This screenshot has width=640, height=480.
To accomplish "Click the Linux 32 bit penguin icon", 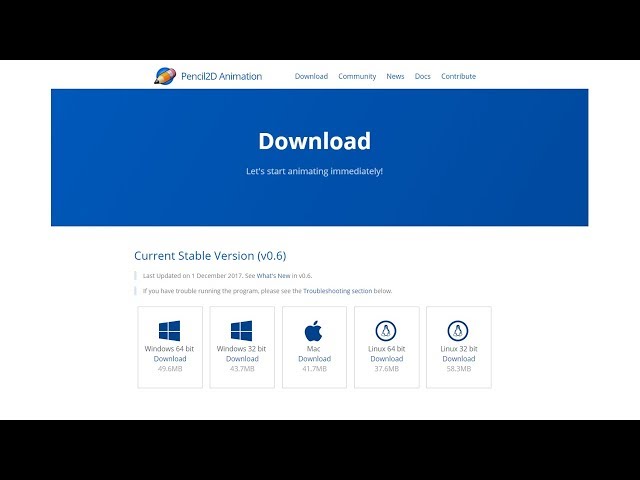I will click(x=458, y=331).
